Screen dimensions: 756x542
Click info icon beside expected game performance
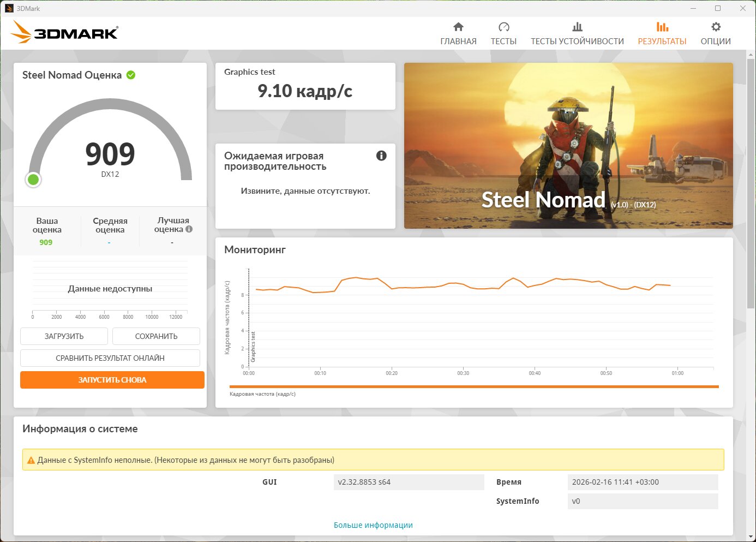(x=381, y=156)
